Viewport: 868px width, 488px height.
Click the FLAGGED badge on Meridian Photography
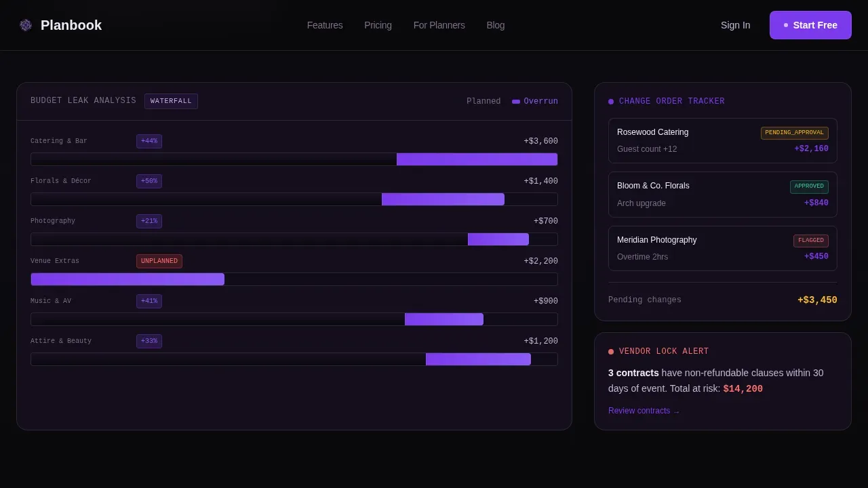811,241
